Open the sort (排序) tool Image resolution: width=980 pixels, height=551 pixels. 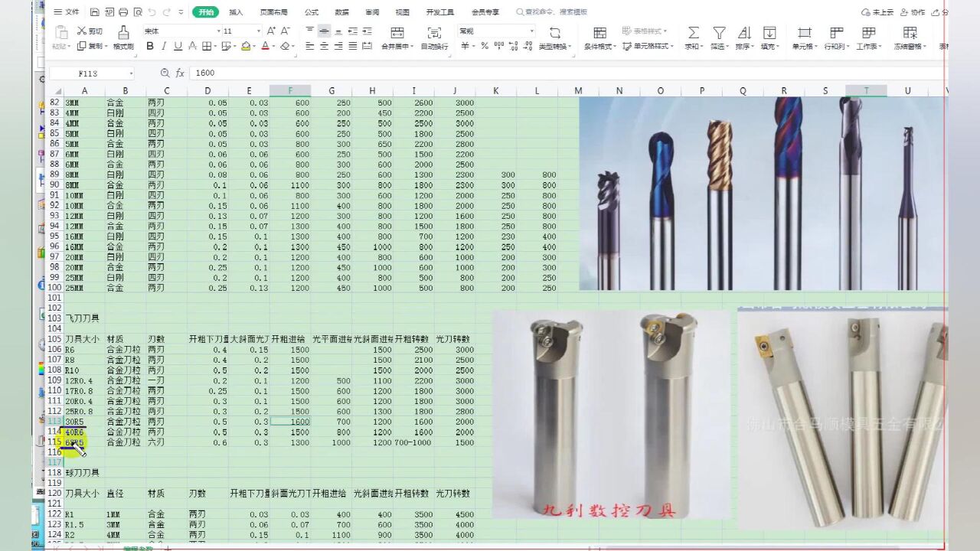pyautogui.click(x=745, y=34)
